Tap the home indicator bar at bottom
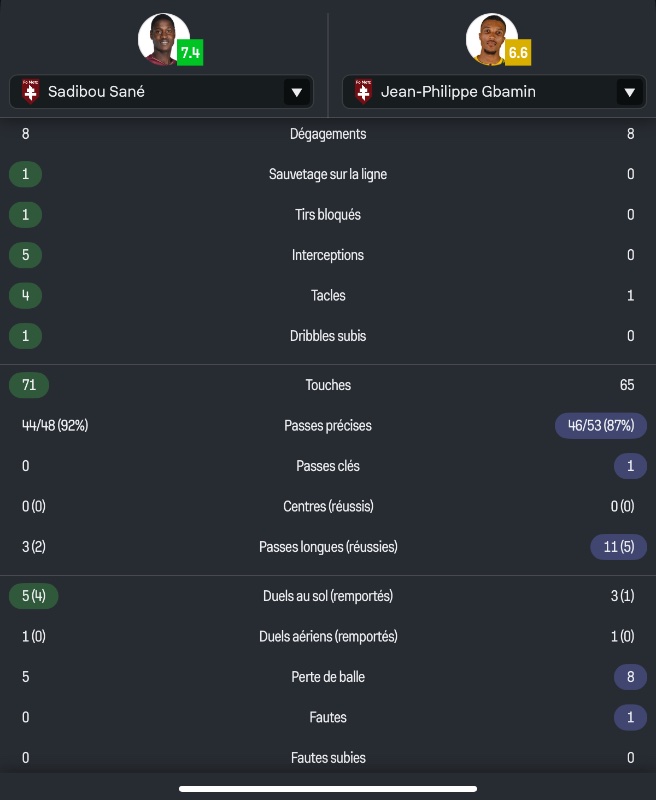 328,788
